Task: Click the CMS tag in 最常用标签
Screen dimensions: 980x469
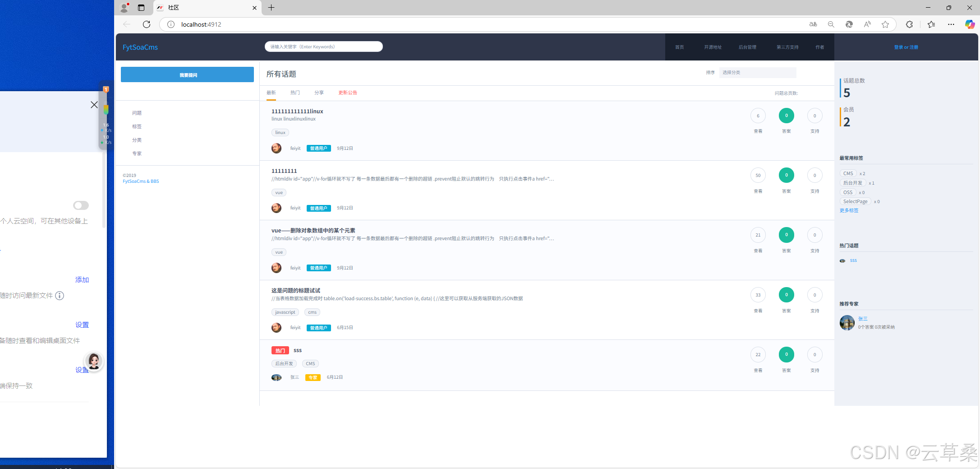Action: tap(848, 173)
